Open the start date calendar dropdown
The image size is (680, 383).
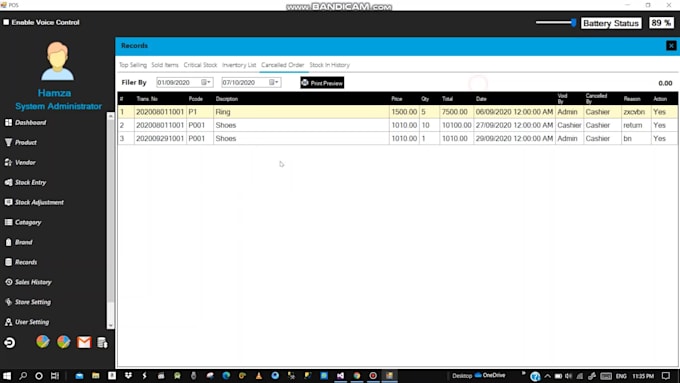click(x=206, y=82)
